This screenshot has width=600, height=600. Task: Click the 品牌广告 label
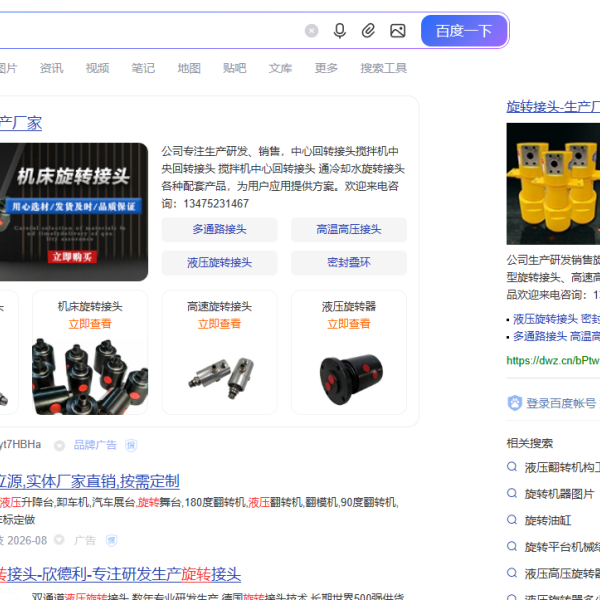pos(95,445)
